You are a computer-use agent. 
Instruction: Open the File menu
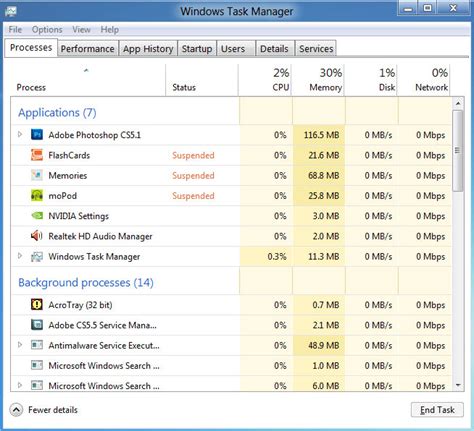click(x=15, y=30)
